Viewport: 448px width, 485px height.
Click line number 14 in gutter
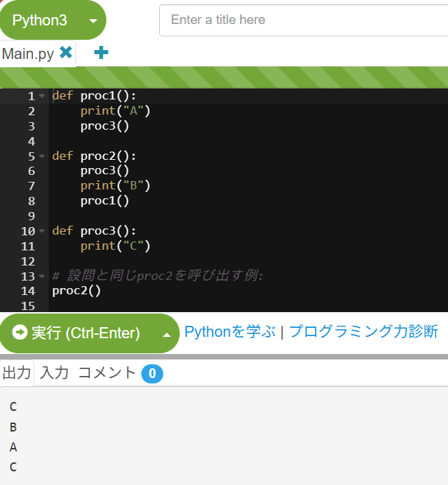click(28, 291)
